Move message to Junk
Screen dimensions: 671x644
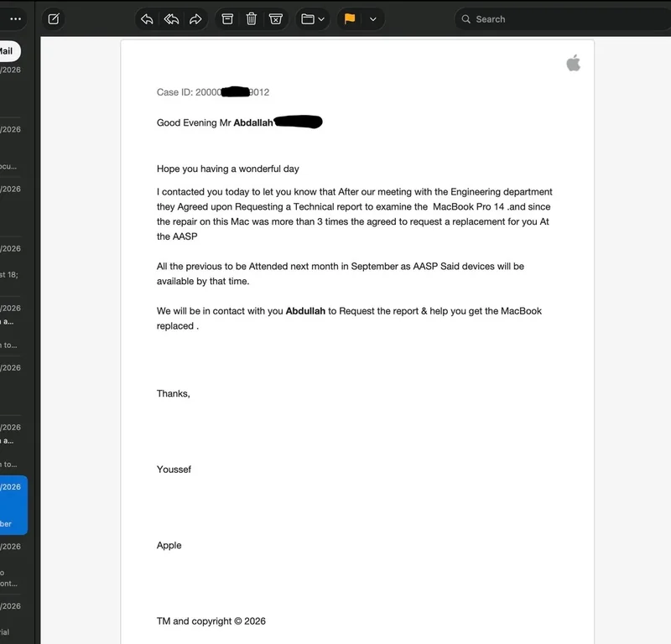[276, 18]
